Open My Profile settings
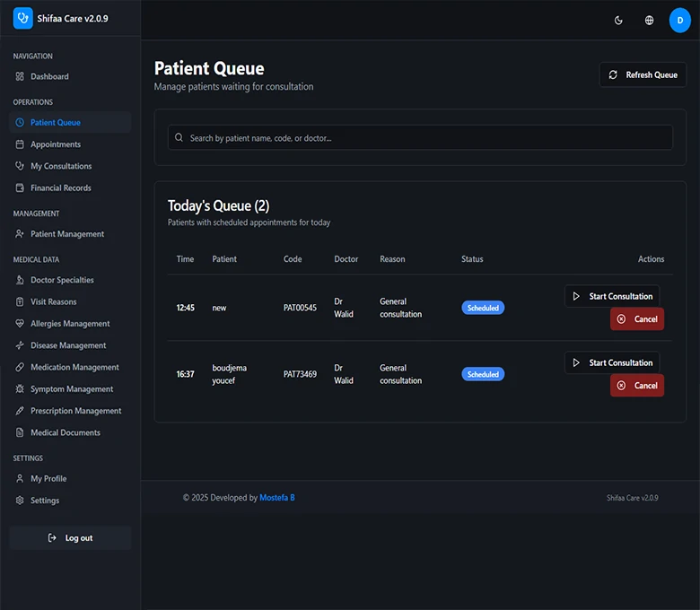Image resolution: width=700 pixels, height=610 pixels. tap(70, 478)
